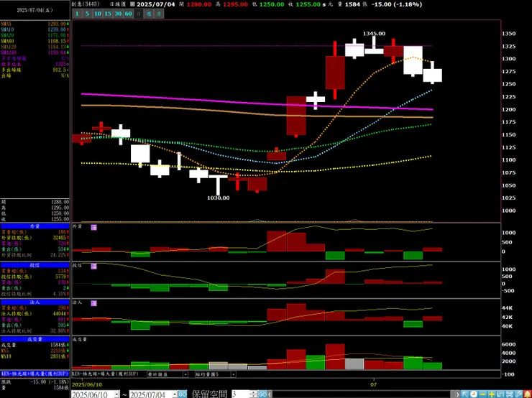Click the yellow minus zoom-out icon
The width and height of the screenshot is (532, 398).
point(483,394)
